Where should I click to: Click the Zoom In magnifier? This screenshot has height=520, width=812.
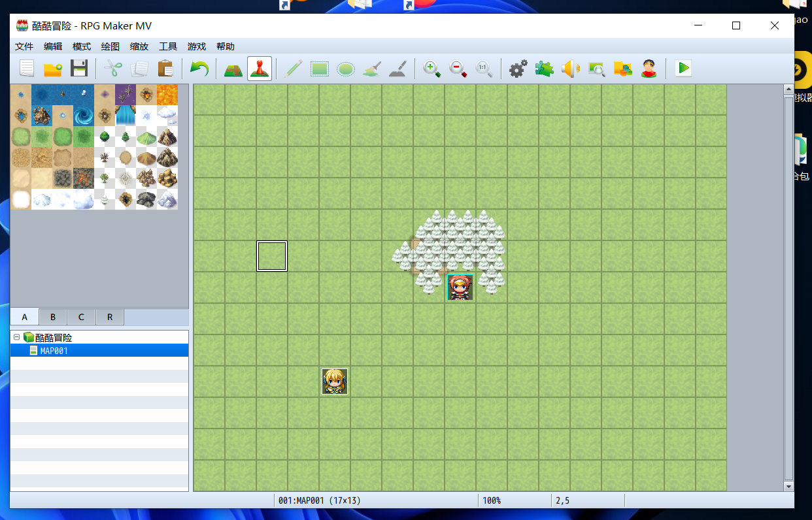(431, 68)
